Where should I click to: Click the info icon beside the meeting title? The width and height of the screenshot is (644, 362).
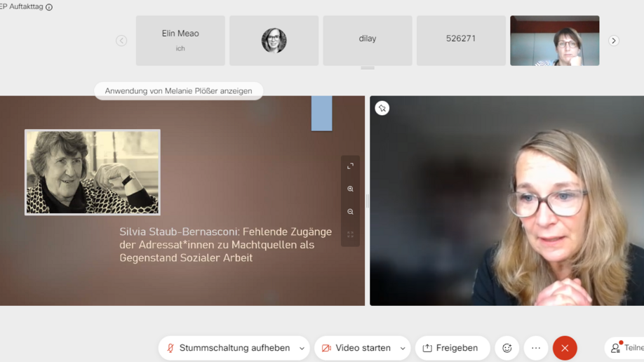(x=49, y=7)
